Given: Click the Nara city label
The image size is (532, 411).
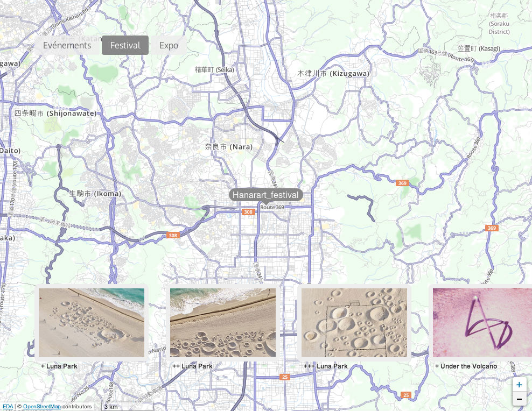Looking at the screenshot, I should coord(229,147).
